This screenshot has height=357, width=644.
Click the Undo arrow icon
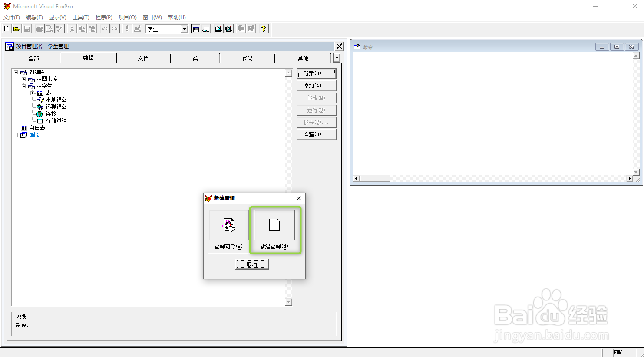pos(105,29)
